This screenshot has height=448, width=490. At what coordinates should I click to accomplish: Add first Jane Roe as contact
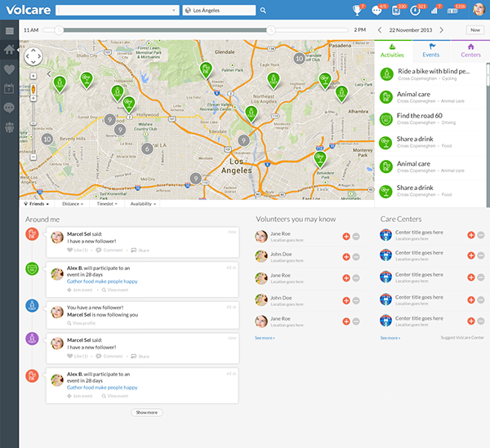(x=346, y=237)
